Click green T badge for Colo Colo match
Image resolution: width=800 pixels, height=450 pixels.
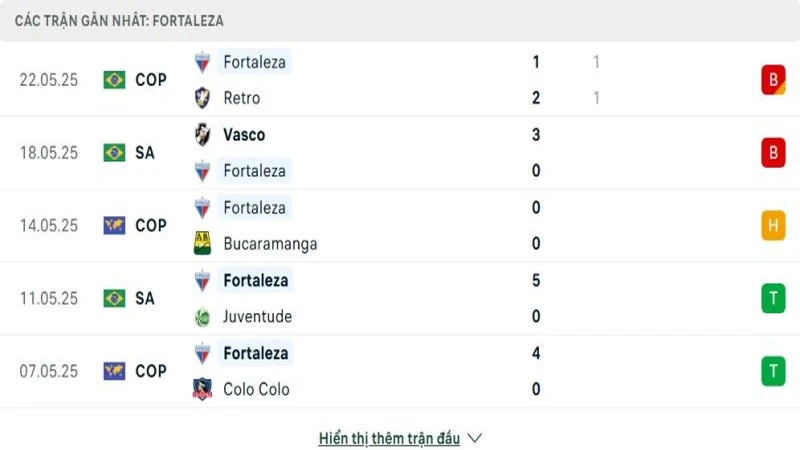pos(772,371)
